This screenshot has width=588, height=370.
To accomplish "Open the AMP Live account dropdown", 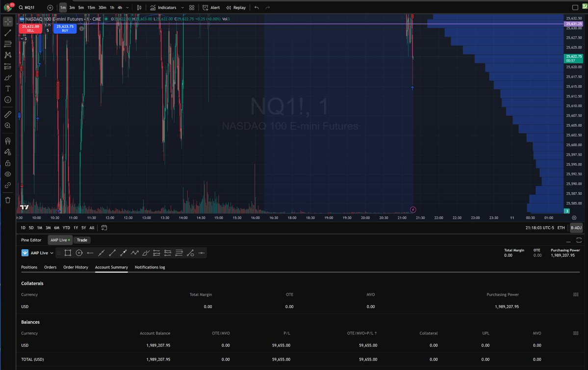I will click(37, 253).
